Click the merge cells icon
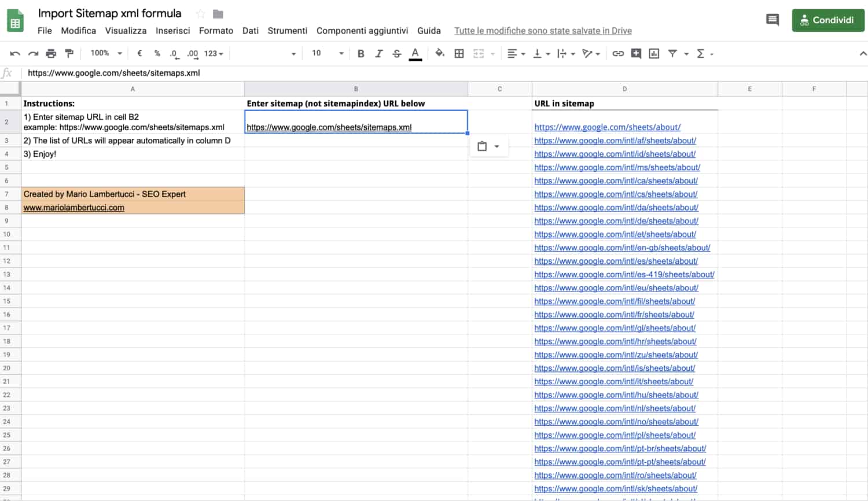This screenshot has height=501, width=868. point(478,53)
